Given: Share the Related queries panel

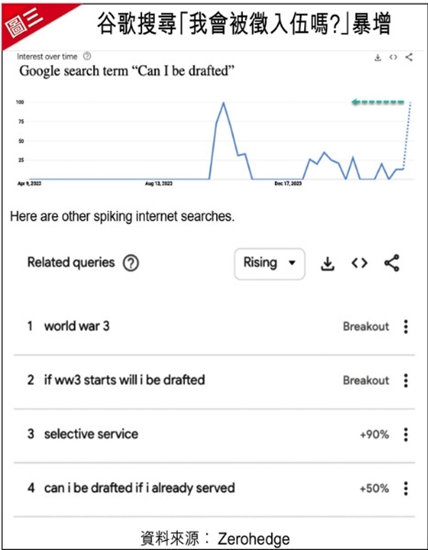Looking at the screenshot, I should [x=392, y=263].
